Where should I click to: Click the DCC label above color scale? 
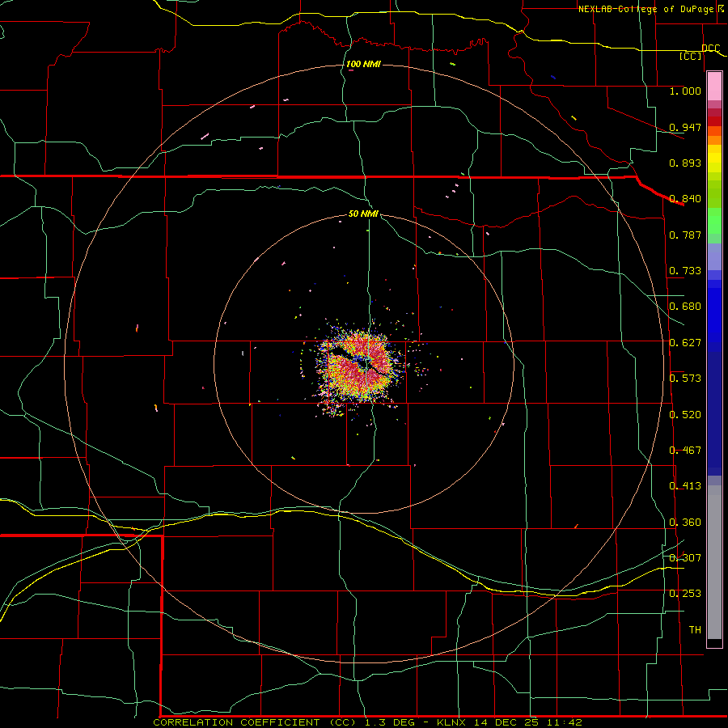[x=710, y=48]
